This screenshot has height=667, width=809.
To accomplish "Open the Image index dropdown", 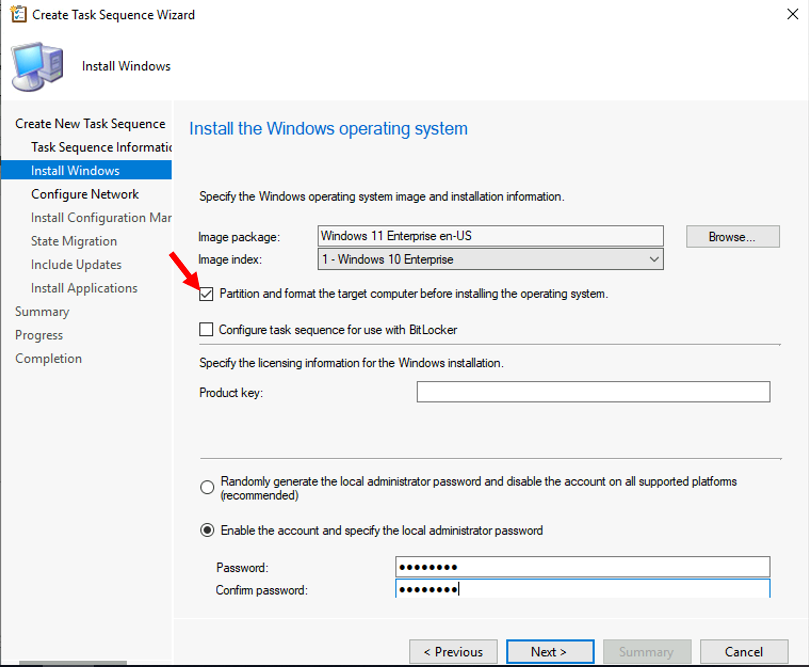I will (490, 259).
